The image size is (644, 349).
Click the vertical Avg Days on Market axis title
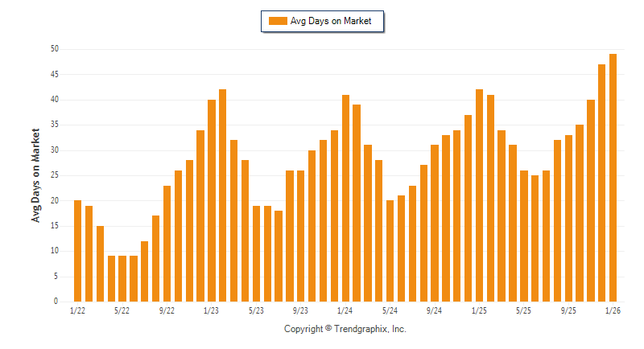pyautogui.click(x=35, y=174)
